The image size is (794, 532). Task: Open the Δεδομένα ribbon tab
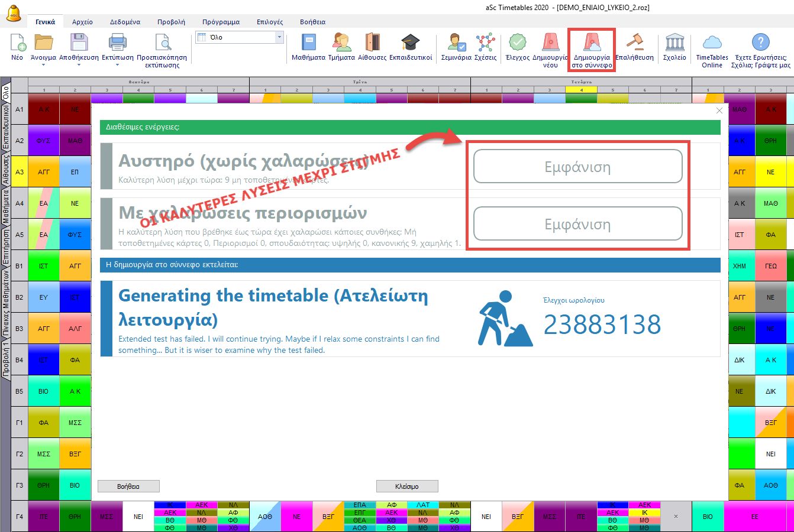(x=125, y=22)
